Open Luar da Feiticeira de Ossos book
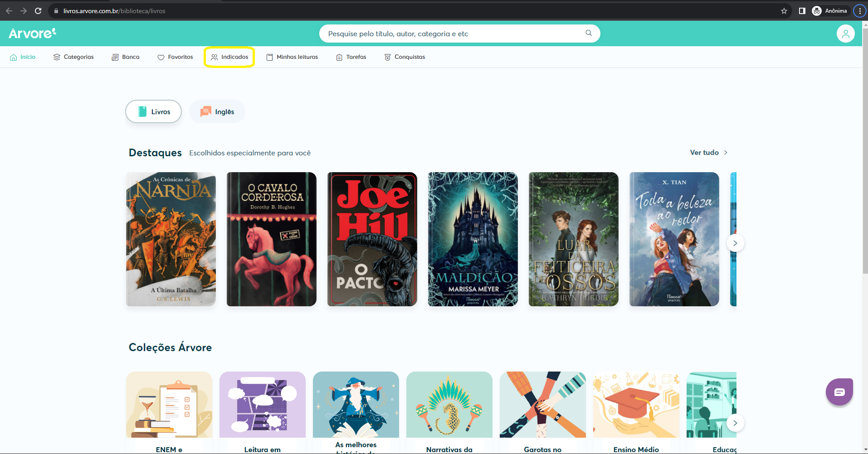The width and height of the screenshot is (868, 454). [574, 239]
